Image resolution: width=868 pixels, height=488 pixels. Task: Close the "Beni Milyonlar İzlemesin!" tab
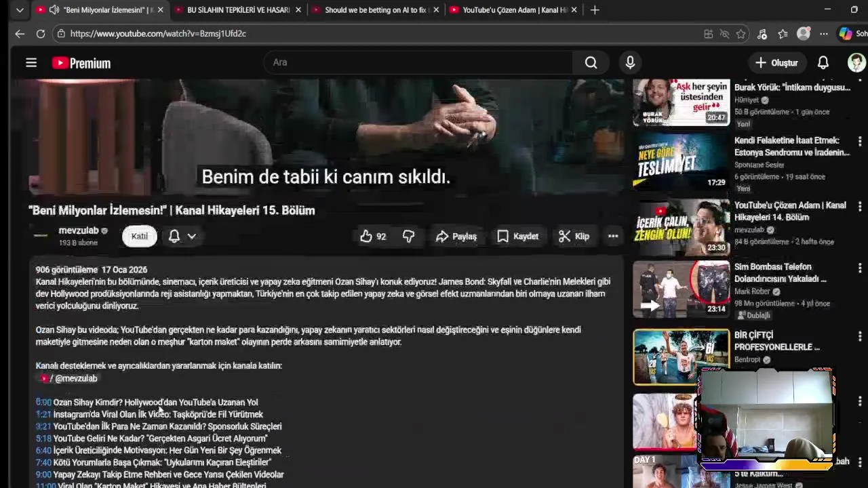(x=160, y=10)
